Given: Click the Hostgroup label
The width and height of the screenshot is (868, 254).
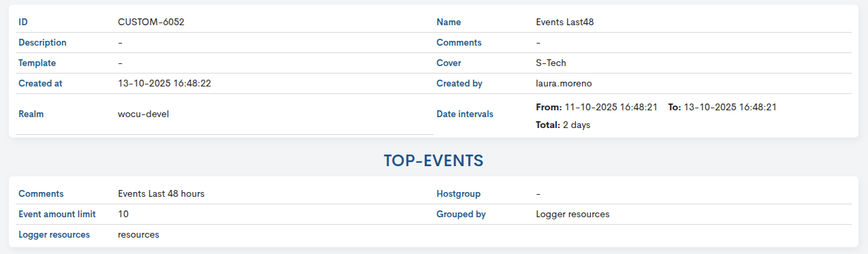Looking at the screenshot, I should [x=459, y=193].
